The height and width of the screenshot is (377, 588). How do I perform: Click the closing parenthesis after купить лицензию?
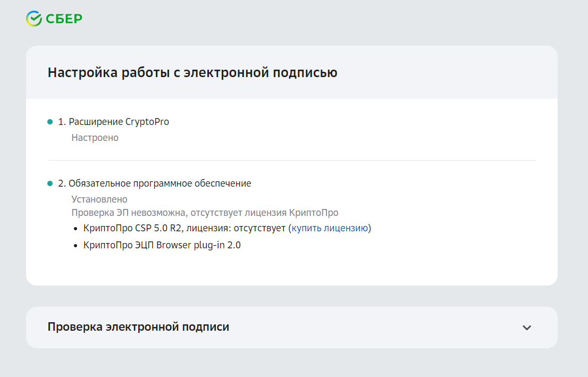369,229
